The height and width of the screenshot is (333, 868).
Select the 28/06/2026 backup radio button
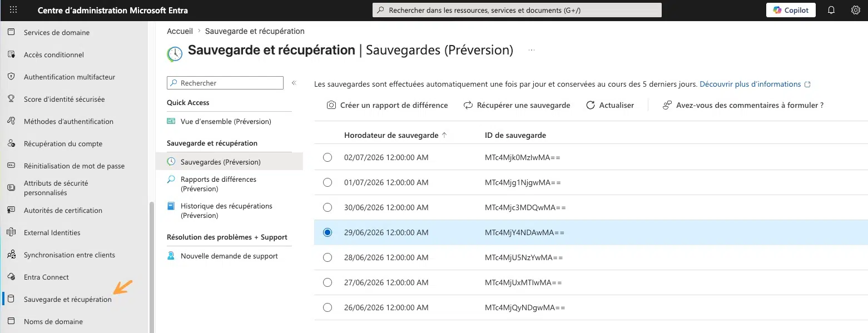click(328, 257)
